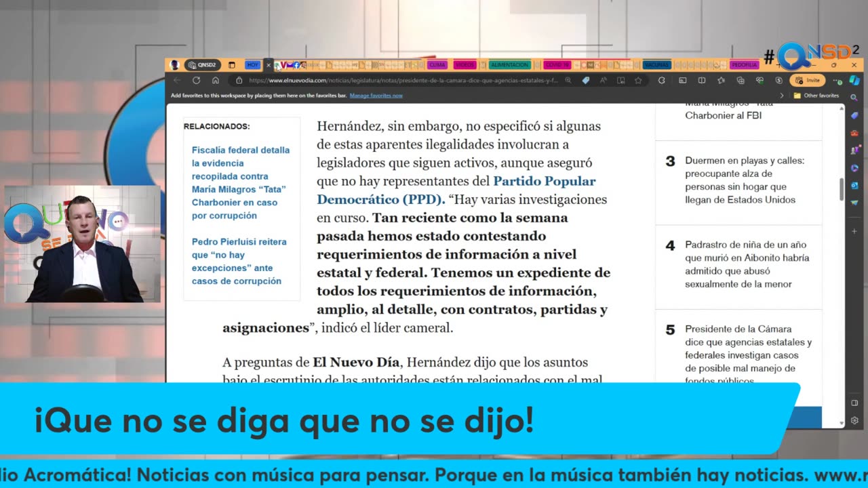Open the tab actions menu icon
The width and height of the screenshot is (868, 488).
click(231, 65)
